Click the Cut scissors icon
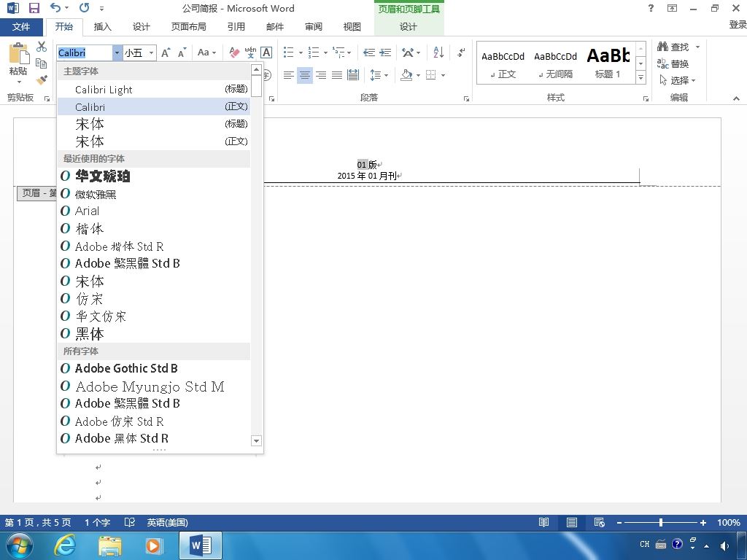The height and width of the screenshot is (560, 747). (x=42, y=47)
